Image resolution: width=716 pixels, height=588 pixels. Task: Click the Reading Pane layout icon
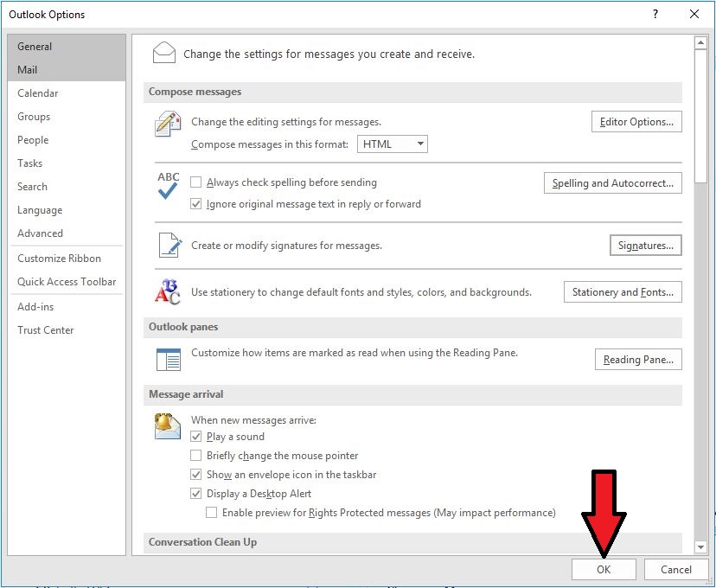coord(168,360)
